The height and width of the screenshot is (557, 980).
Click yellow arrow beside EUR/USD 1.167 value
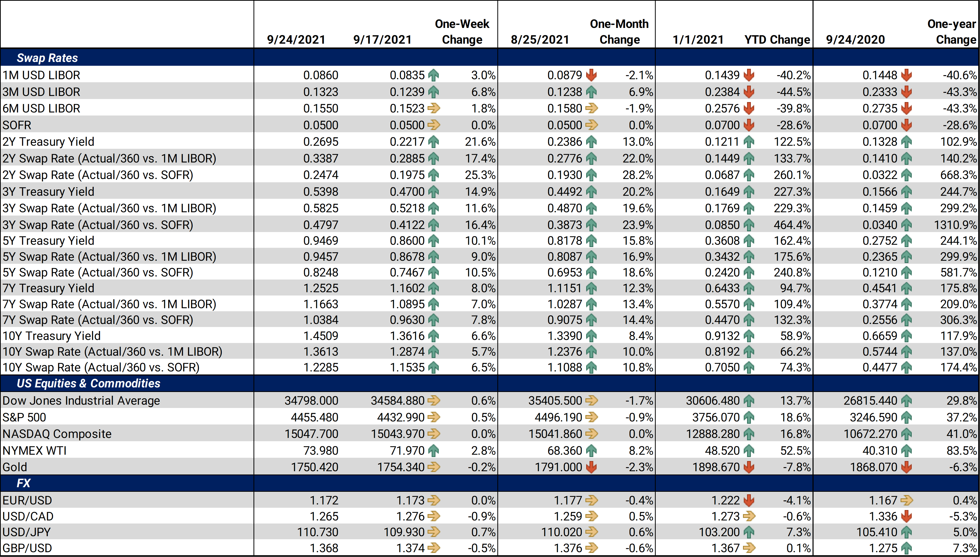click(x=906, y=500)
